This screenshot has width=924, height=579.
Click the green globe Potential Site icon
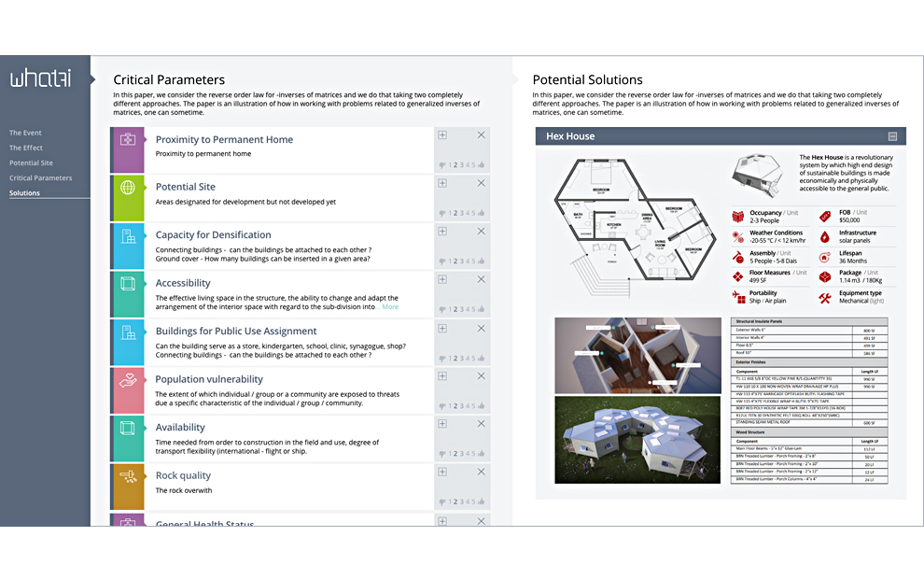[128, 188]
